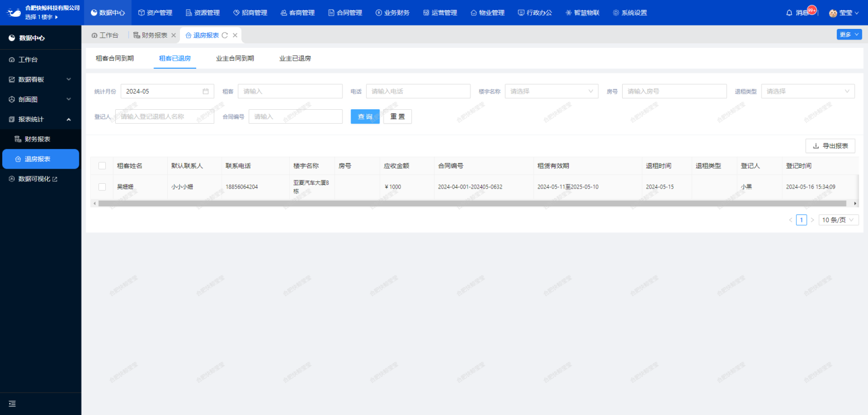This screenshot has width=868, height=415.
Task: Click the scrollbar right arrow
Action: click(x=855, y=203)
